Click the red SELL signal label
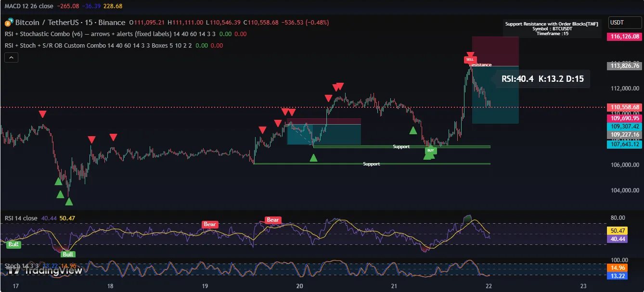 [x=470, y=60]
